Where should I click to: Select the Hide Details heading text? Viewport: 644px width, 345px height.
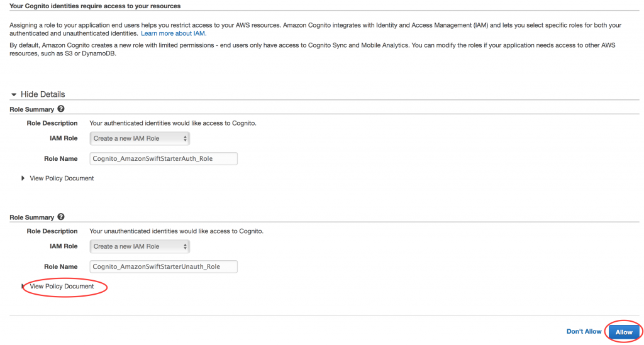pyautogui.click(x=43, y=94)
